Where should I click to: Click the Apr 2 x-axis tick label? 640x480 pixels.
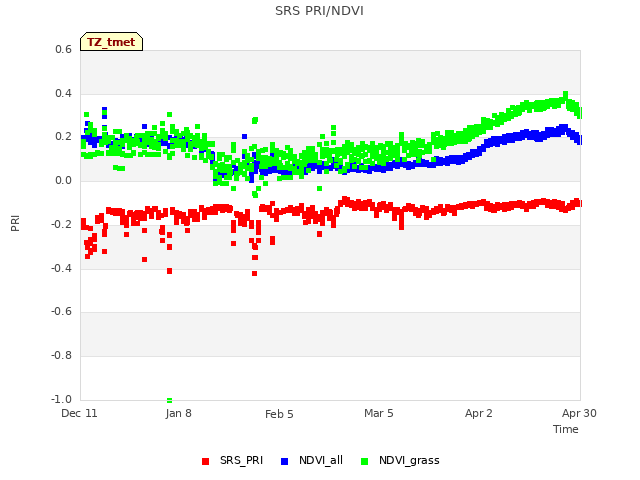pyautogui.click(x=479, y=413)
